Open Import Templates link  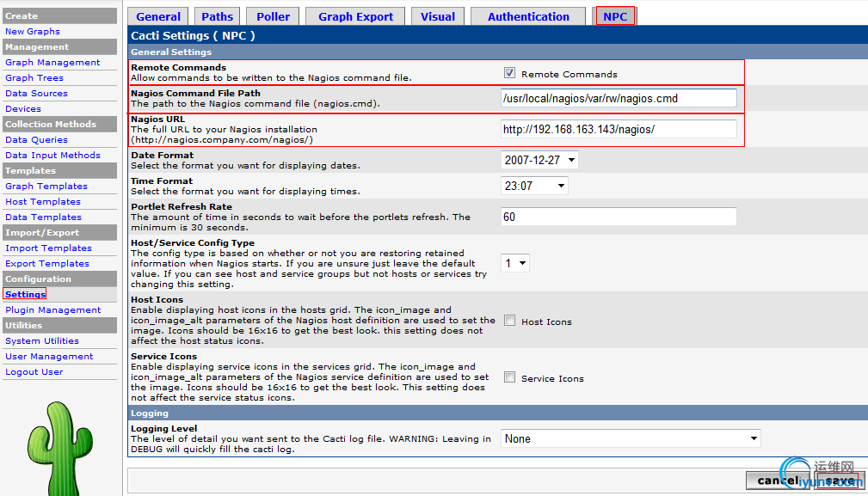point(49,248)
